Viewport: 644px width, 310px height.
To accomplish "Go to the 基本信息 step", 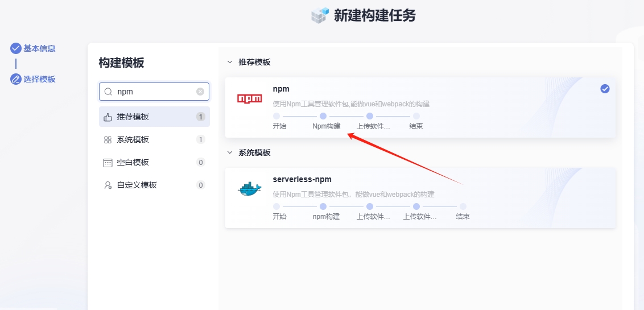I will coord(39,48).
